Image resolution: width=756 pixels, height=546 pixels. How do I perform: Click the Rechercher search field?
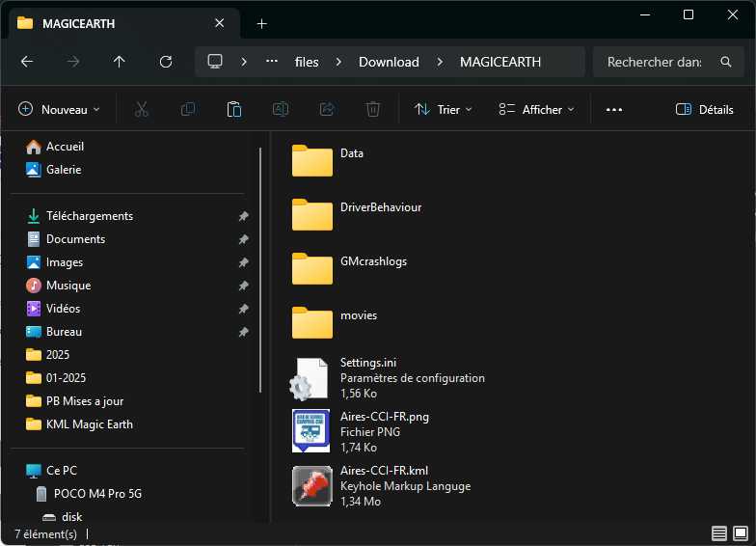tap(656, 62)
